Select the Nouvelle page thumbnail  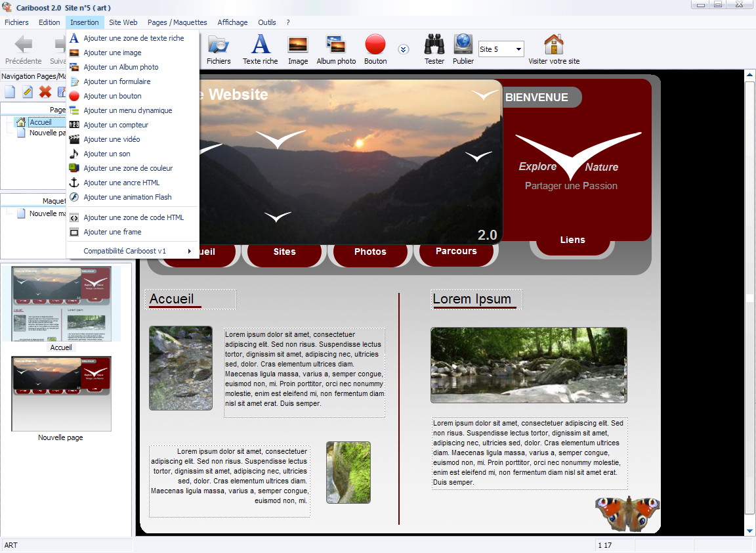tap(61, 394)
